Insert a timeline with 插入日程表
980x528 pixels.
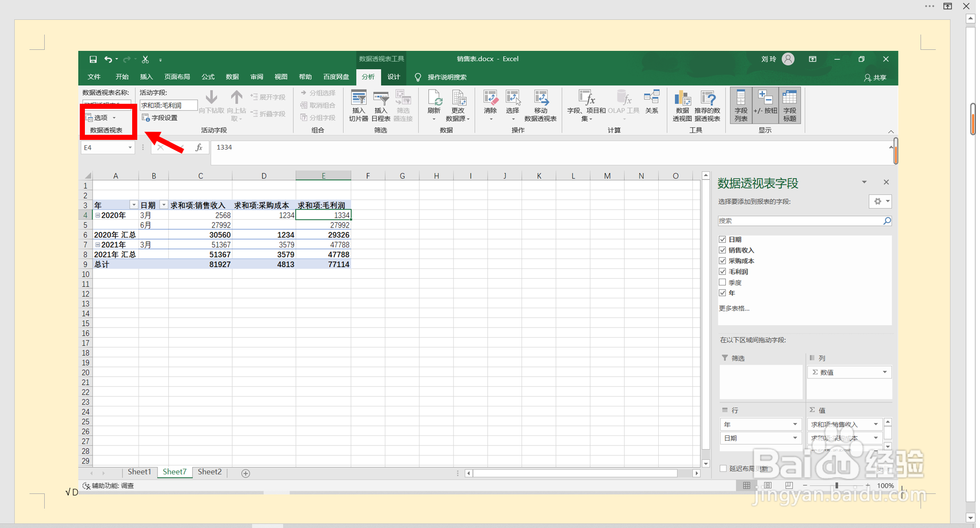pyautogui.click(x=381, y=106)
